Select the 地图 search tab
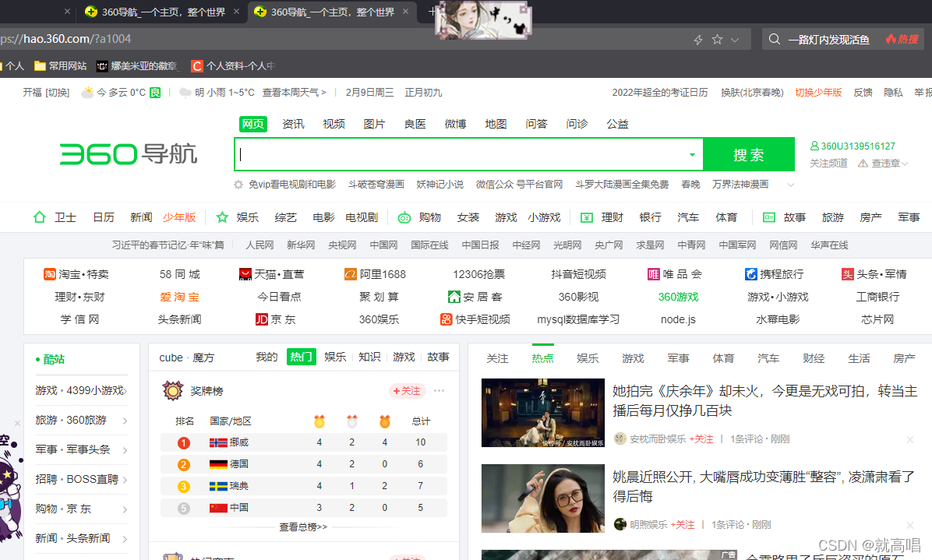Viewport: 932px width, 560px height. 496,124
